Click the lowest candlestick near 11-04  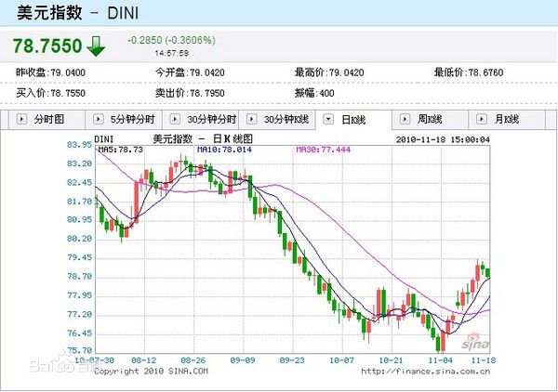[x=438, y=345]
